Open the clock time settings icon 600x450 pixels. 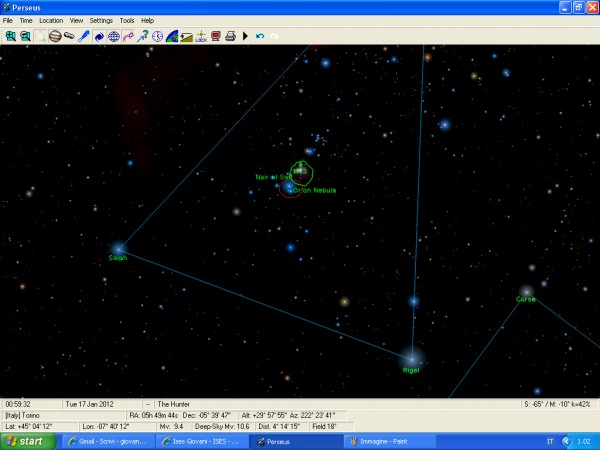tap(157, 36)
